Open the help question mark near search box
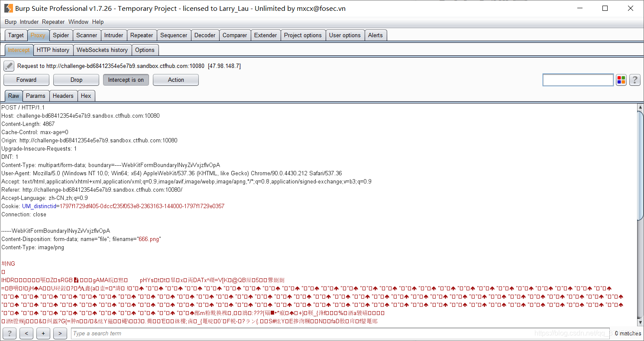Viewport: 644px width, 341px height. pyautogui.click(x=635, y=80)
